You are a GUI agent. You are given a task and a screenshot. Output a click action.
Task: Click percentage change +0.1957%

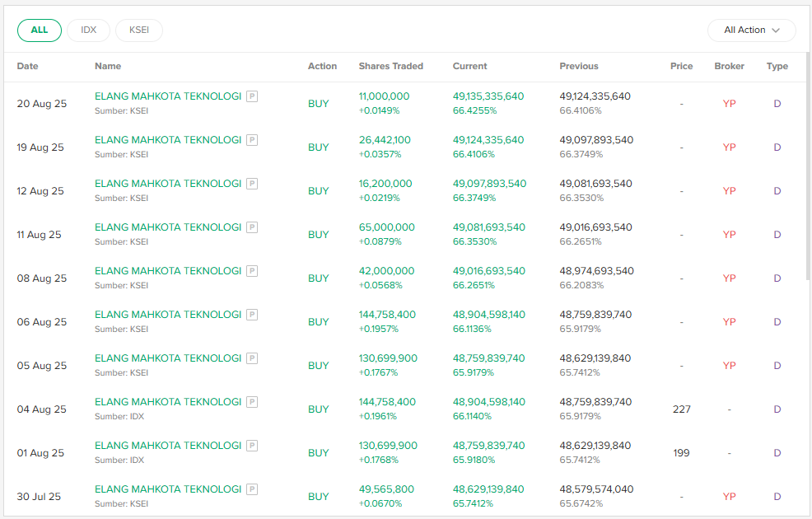(x=379, y=329)
